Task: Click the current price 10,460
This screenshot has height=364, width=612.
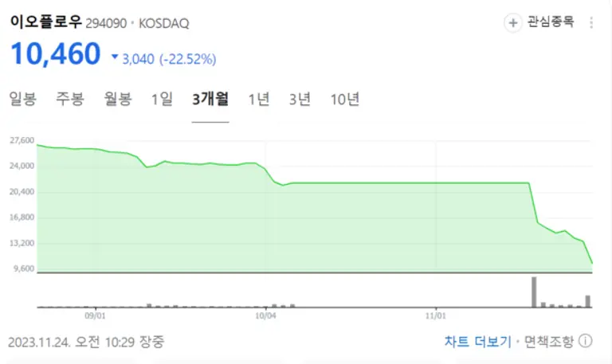Action: coord(56,54)
